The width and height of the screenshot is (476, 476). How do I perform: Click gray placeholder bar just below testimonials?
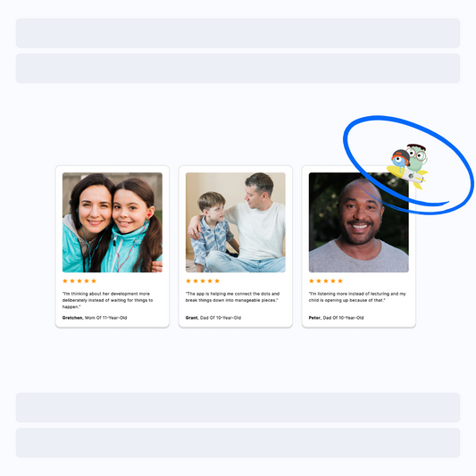tap(238, 407)
